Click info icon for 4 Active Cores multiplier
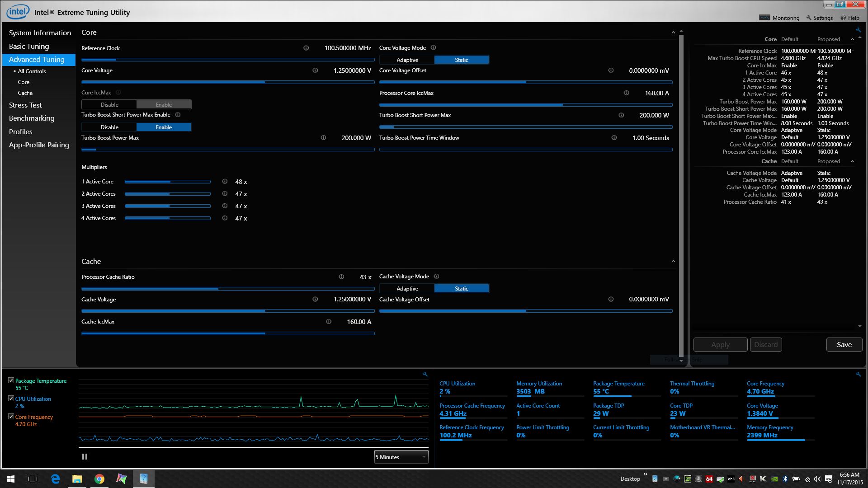The width and height of the screenshot is (868, 488). click(x=225, y=218)
